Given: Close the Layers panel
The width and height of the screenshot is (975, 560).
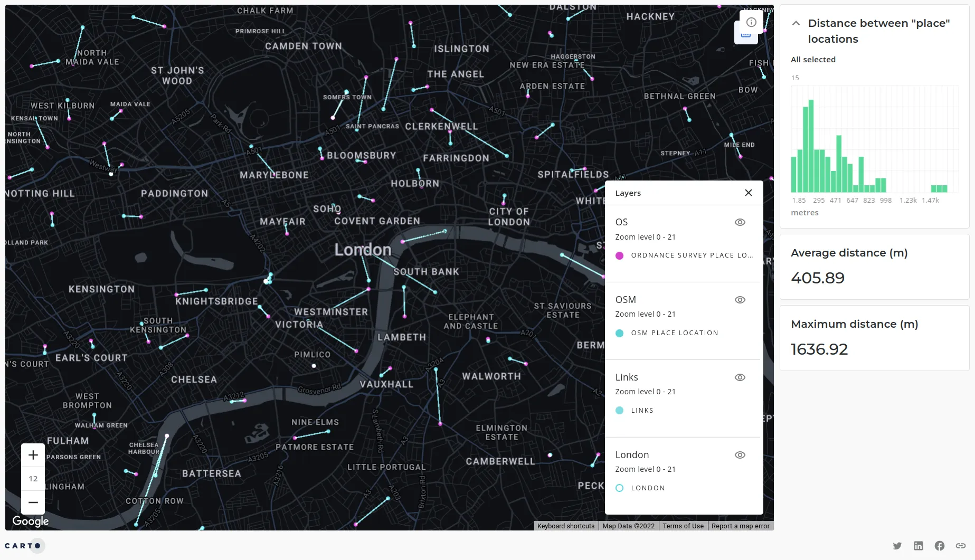Looking at the screenshot, I should (748, 193).
